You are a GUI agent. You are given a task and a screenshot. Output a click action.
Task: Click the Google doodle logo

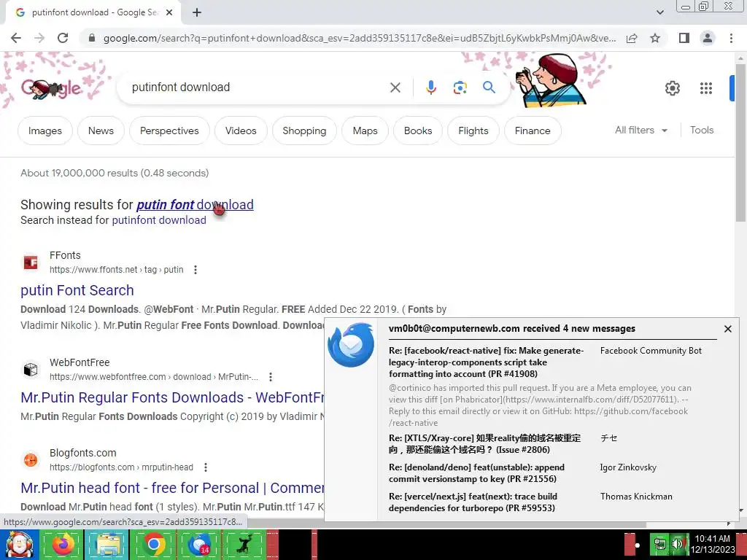pos(51,88)
